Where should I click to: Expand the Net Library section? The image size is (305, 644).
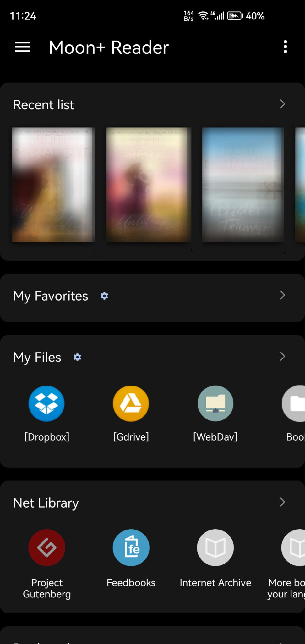click(x=282, y=502)
